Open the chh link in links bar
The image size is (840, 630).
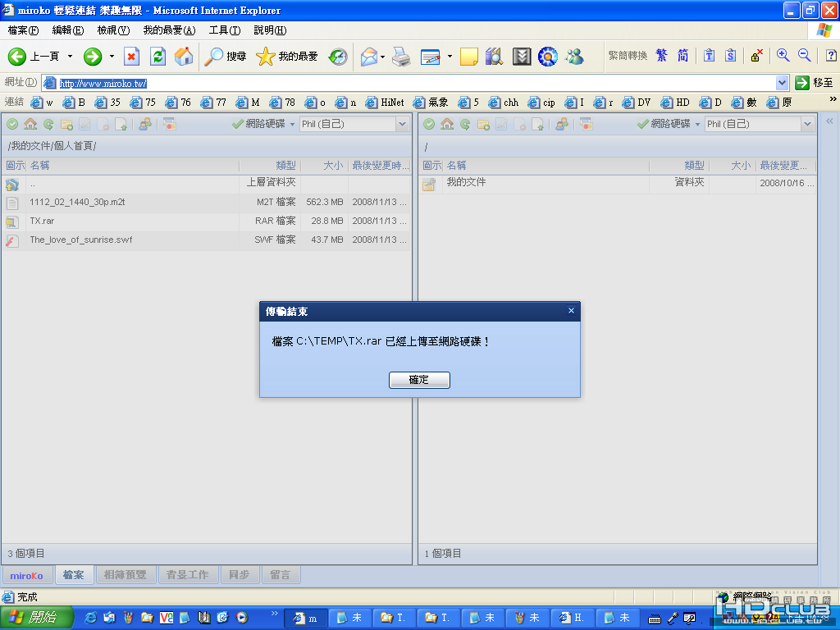coord(504,103)
